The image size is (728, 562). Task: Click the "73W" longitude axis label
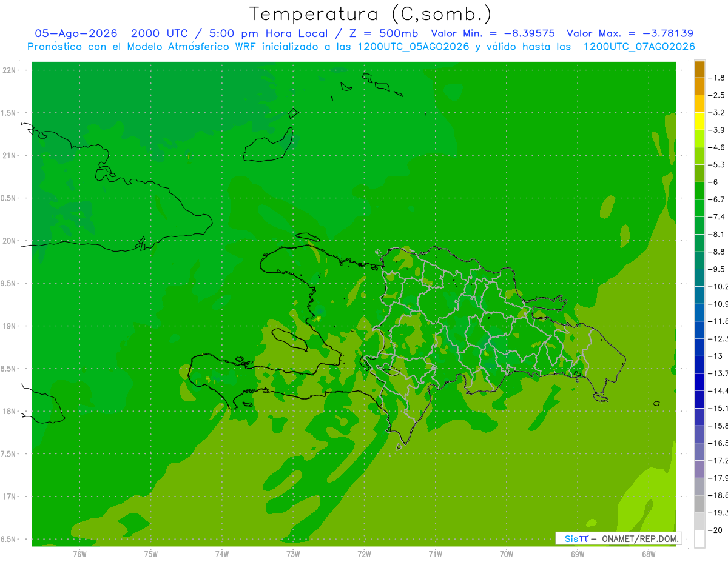(x=293, y=554)
